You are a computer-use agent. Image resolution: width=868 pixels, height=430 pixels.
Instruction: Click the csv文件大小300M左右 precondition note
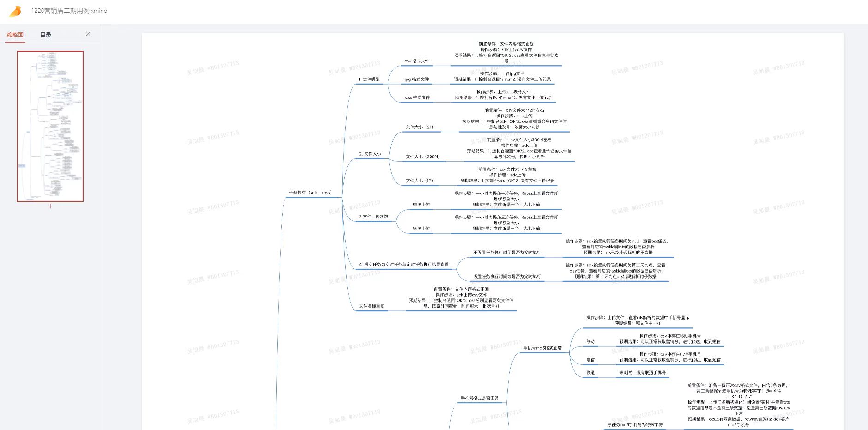[519, 140]
